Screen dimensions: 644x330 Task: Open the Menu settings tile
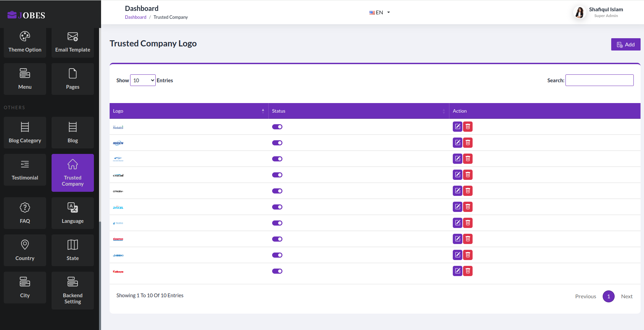(25, 79)
